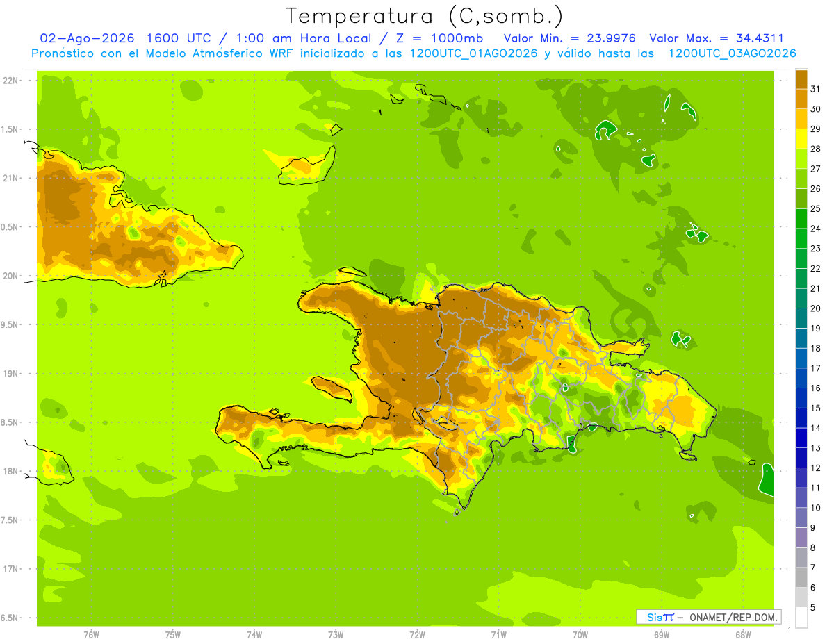Click the white swatch at the legend bottom
Viewport: 834px width, 644px height.
tap(801, 618)
